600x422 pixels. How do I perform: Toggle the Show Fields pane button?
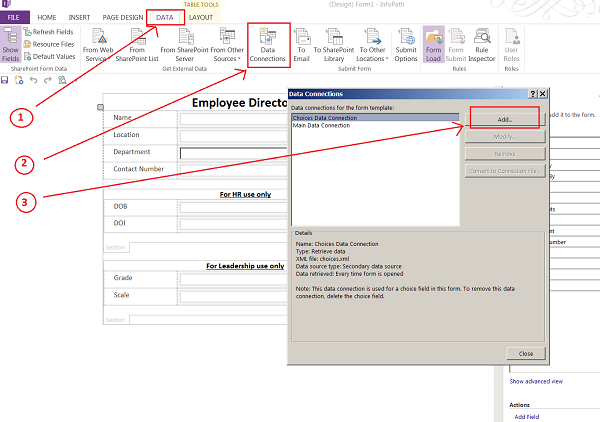pyautogui.click(x=10, y=44)
